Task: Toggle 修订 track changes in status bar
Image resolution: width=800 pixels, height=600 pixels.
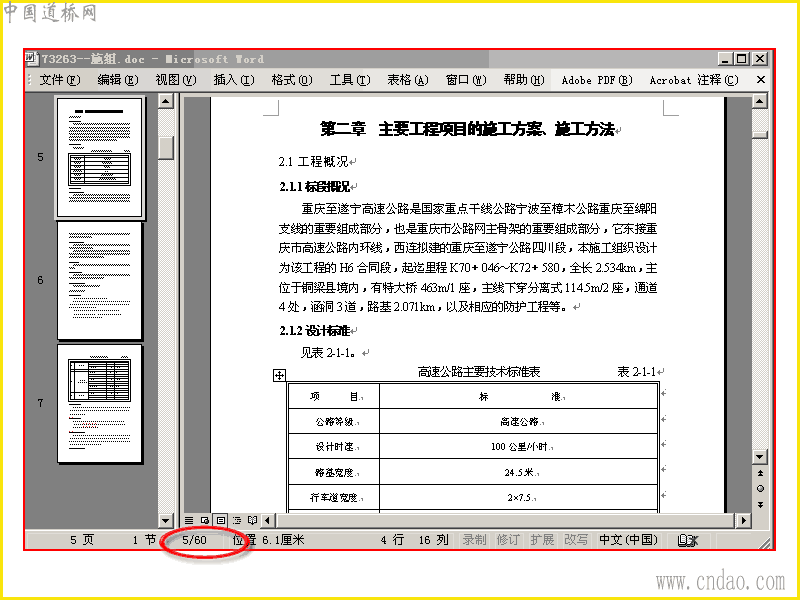Action: tap(508, 540)
